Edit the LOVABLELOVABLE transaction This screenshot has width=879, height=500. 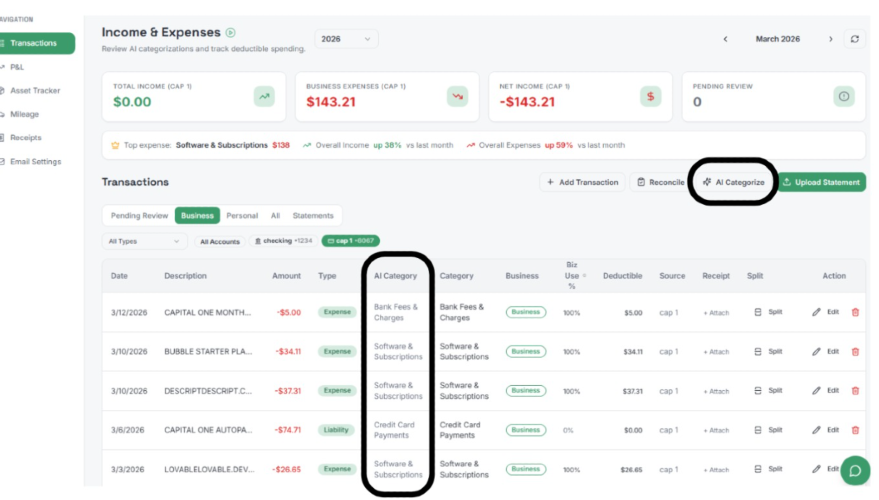[x=825, y=469]
